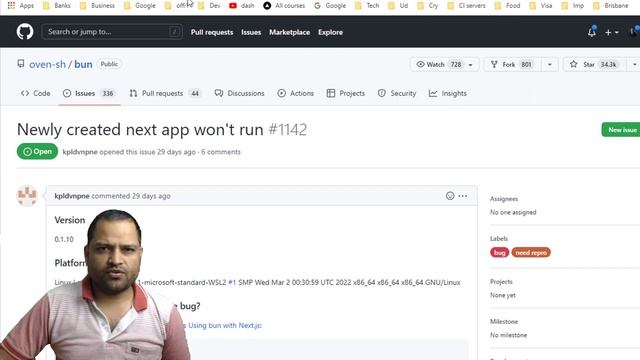Open Issues in the top navigation
Screen dimensions: 640x360
point(251,32)
